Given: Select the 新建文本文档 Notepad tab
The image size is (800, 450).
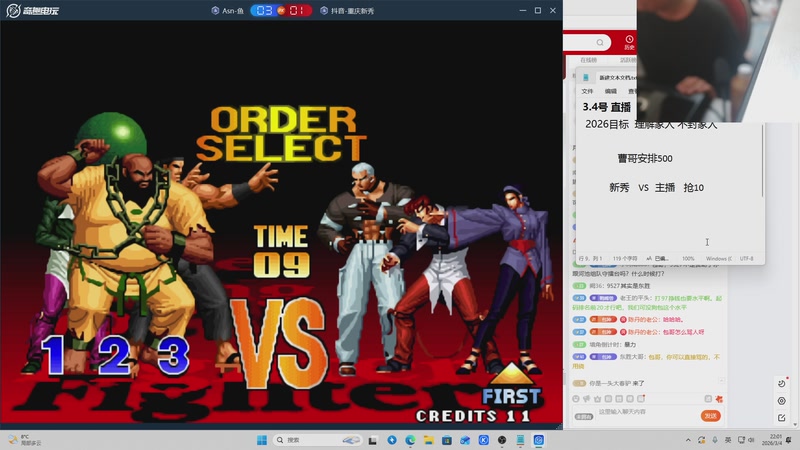Looking at the screenshot, I should [617, 78].
